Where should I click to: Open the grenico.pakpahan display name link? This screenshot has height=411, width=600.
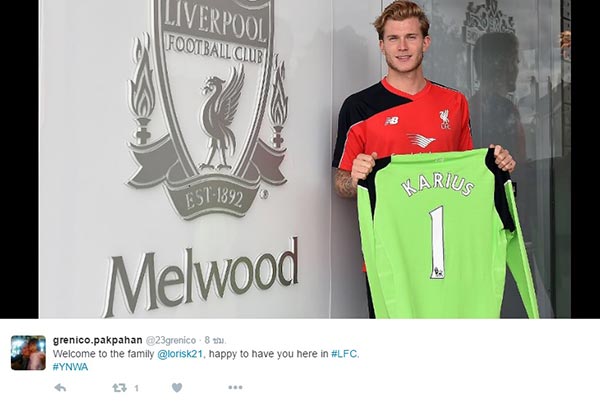(98, 340)
